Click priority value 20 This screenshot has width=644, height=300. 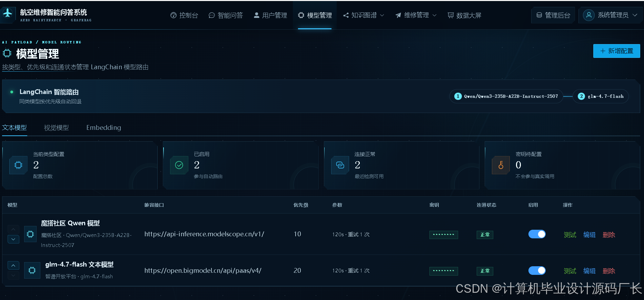[x=297, y=271]
